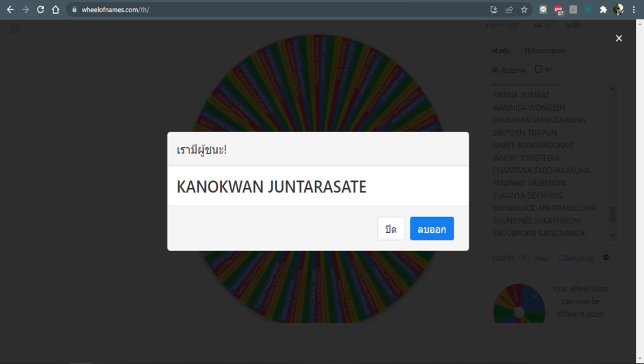The image size is (644, 364).
Task: Select entry TIRANA SOMBAT
Action: tap(521, 95)
